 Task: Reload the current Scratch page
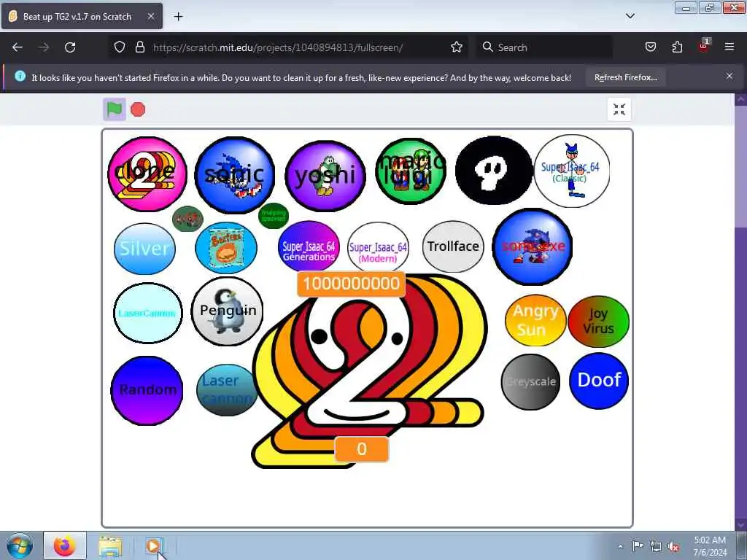point(70,47)
